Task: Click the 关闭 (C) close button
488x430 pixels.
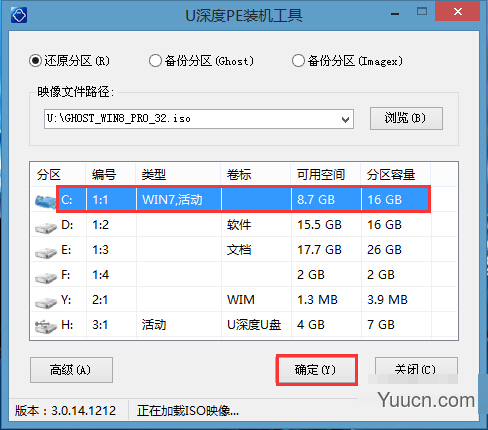Action: (416, 369)
